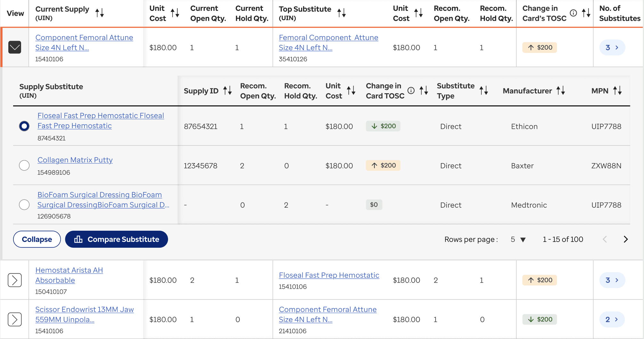This screenshot has width=644, height=339.
Task: Open rows per page dropdown
Action: point(518,239)
